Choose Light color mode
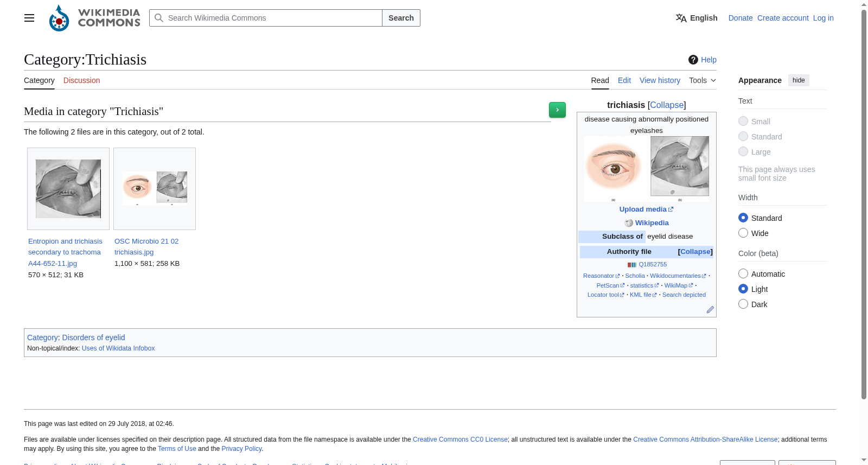The width and height of the screenshot is (868, 465). pyautogui.click(x=743, y=289)
